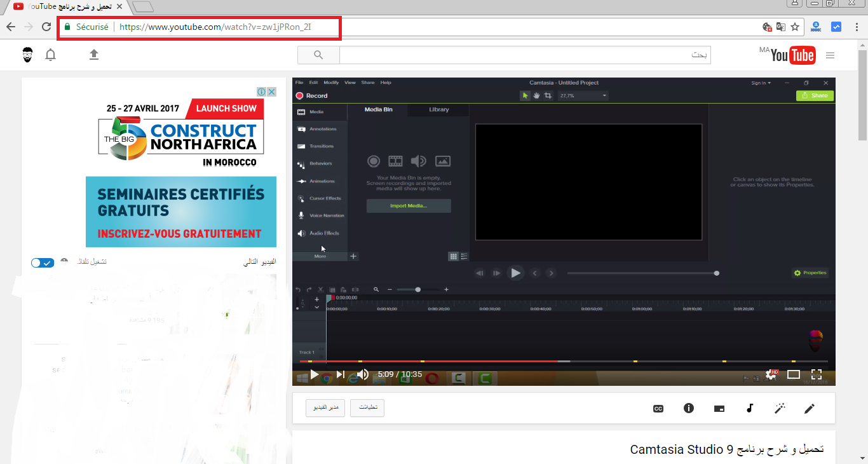The image size is (868, 464).
Task: Click the Construct North Africa ad banner
Action: [181, 134]
